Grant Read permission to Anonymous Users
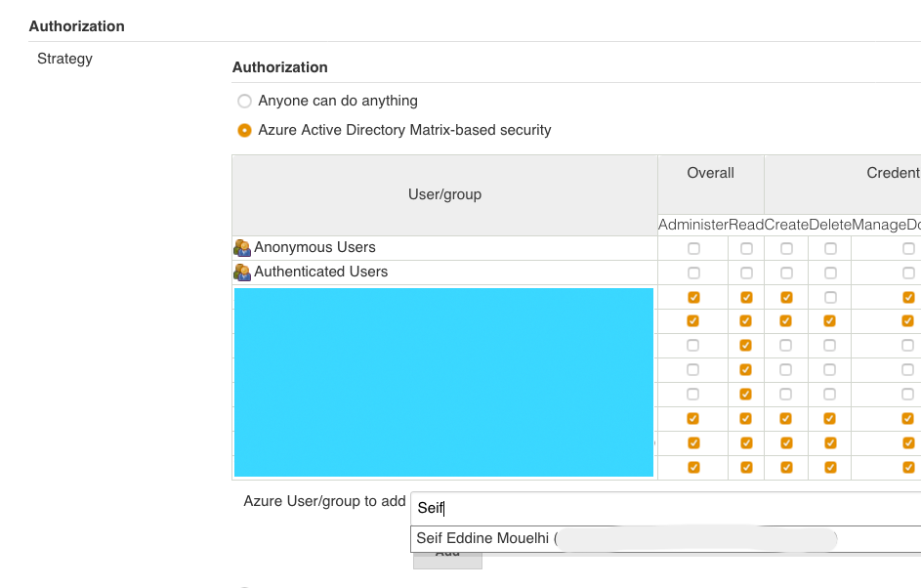 tap(746, 248)
